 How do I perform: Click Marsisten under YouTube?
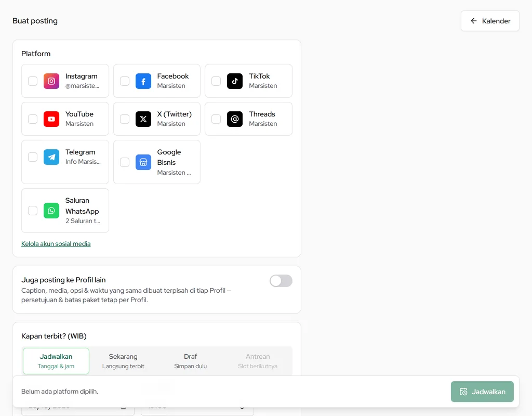point(79,124)
